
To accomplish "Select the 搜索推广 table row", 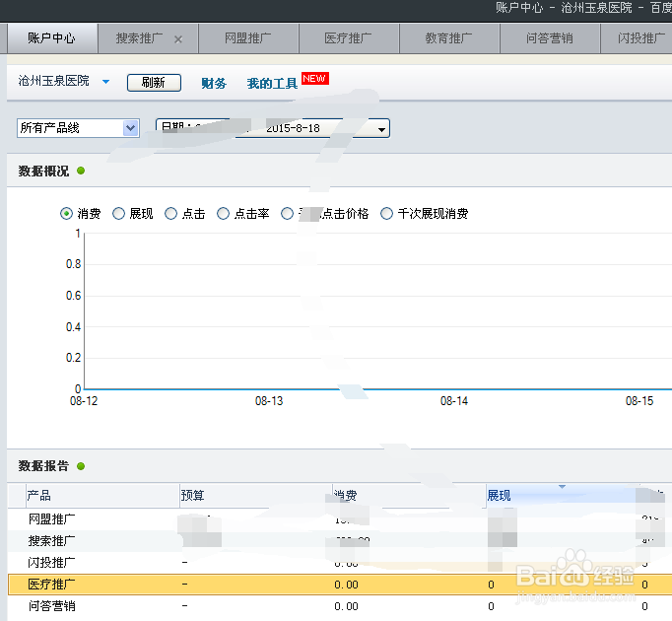I will [x=340, y=541].
